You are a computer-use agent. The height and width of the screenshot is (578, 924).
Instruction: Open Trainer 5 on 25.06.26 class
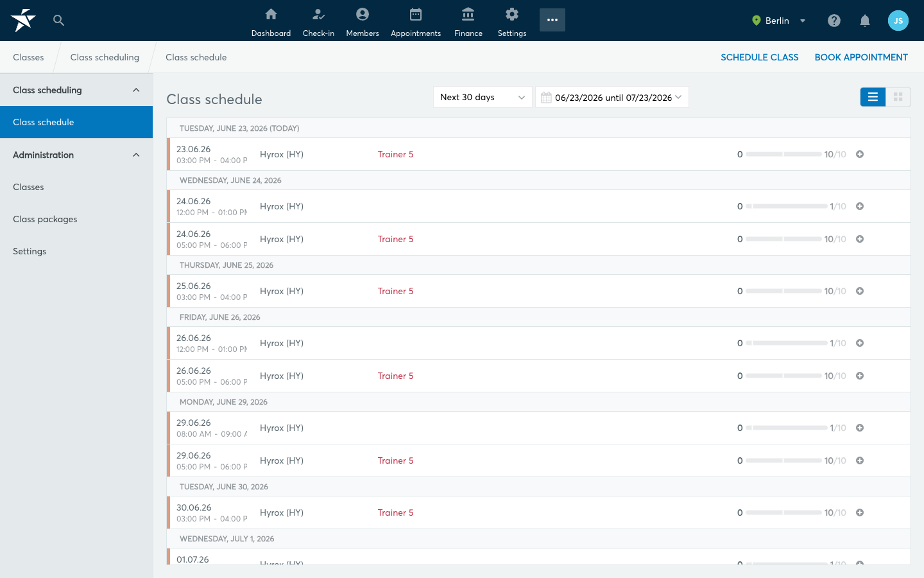click(x=395, y=291)
